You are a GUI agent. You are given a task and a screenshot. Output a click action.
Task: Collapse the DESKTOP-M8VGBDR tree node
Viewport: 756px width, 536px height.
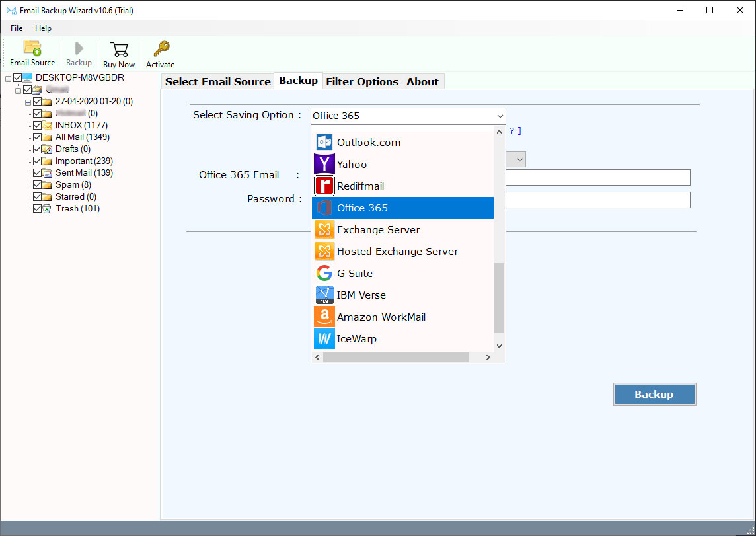(8, 78)
